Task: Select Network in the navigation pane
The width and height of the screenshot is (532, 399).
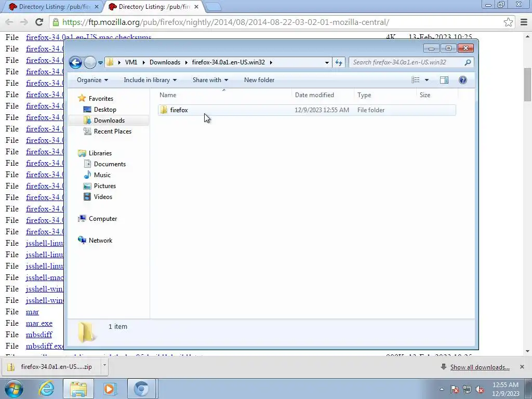Action: coord(100,241)
